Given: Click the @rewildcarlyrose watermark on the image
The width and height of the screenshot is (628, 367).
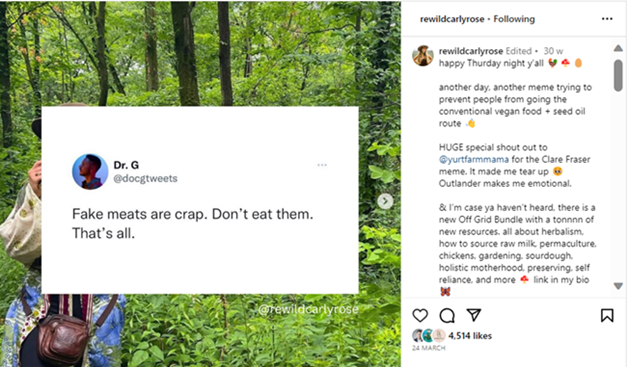Looking at the screenshot, I should (x=308, y=309).
